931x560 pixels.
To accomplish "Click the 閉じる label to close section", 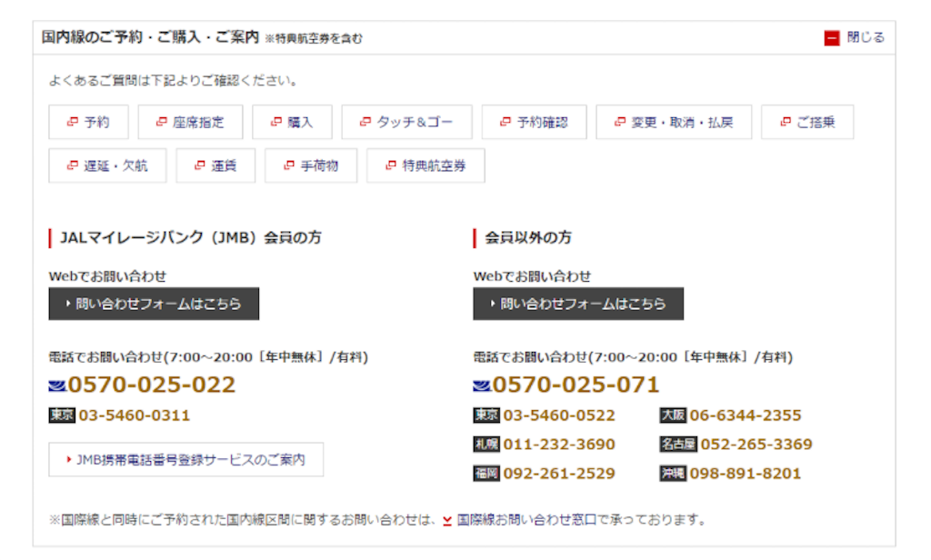I will 866,37.
